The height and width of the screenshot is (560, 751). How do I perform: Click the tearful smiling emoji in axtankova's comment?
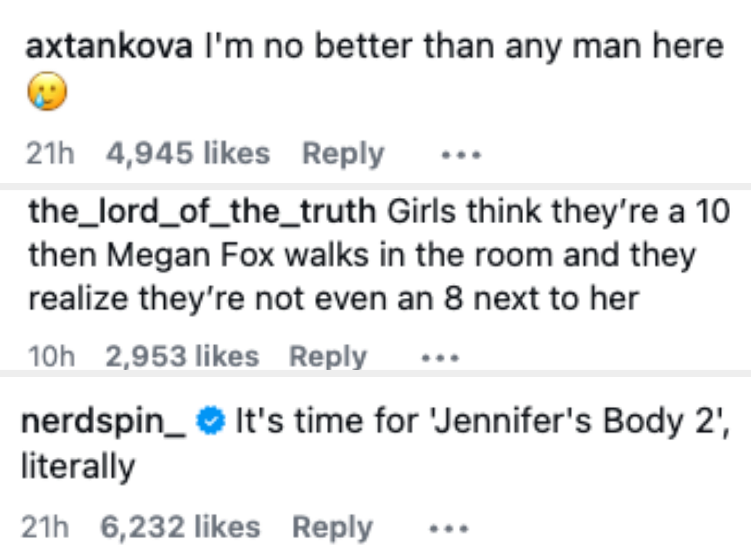[47, 91]
